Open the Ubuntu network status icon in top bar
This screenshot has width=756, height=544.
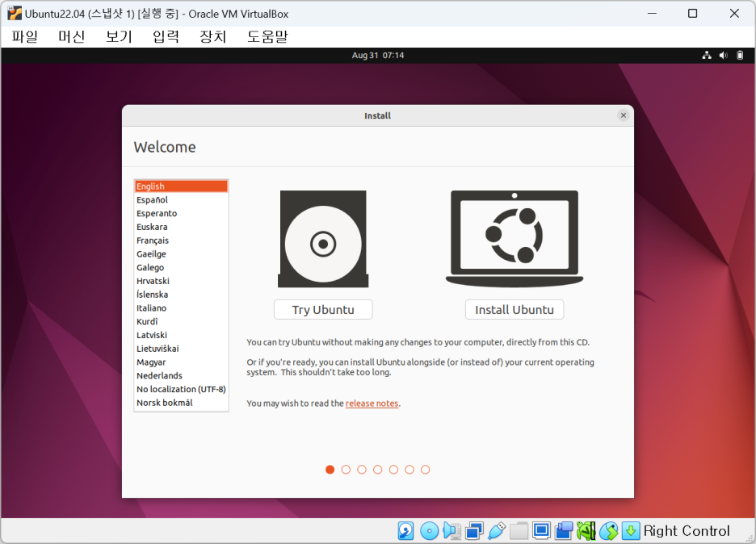707,56
